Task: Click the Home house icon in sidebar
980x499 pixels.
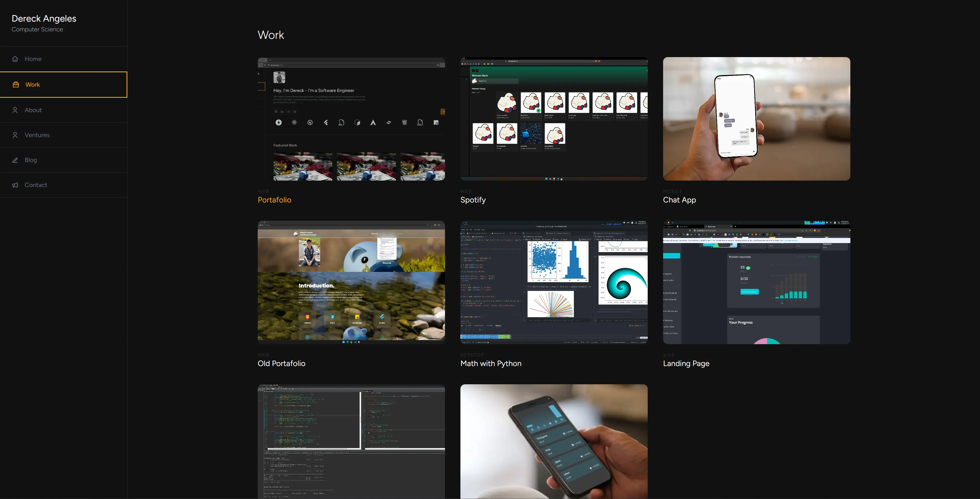Action: pos(15,59)
